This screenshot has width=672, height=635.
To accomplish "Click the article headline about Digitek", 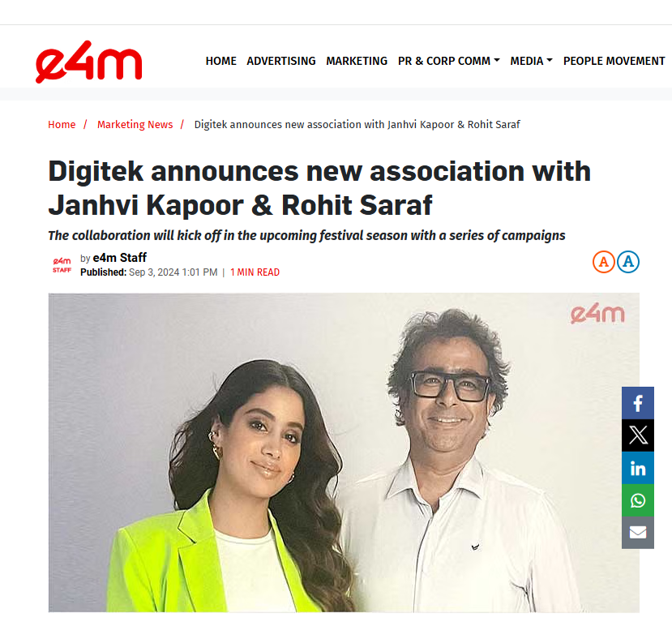I will (x=319, y=188).
